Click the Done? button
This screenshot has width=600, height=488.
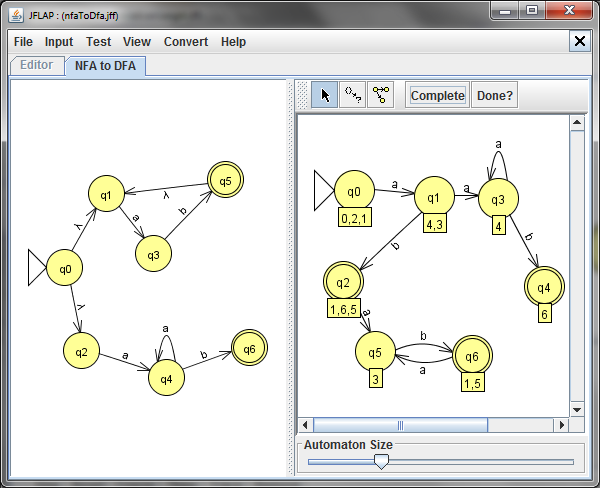click(494, 95)
